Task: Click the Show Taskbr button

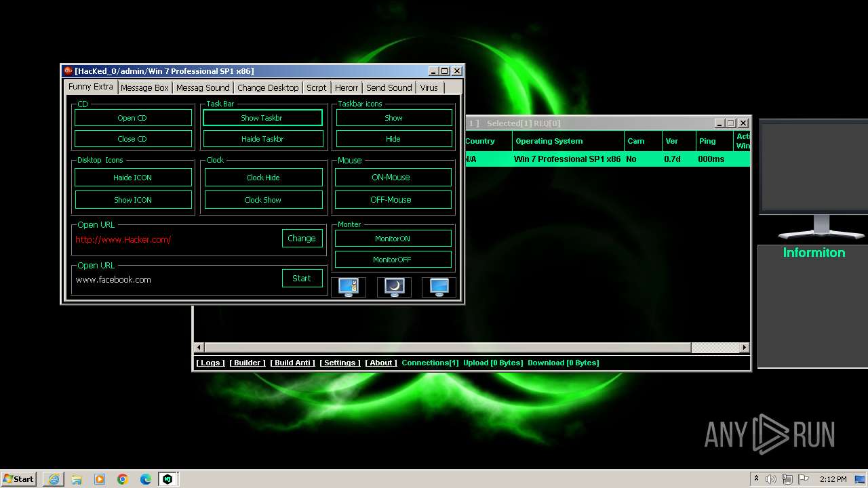Action: point(262,118)
